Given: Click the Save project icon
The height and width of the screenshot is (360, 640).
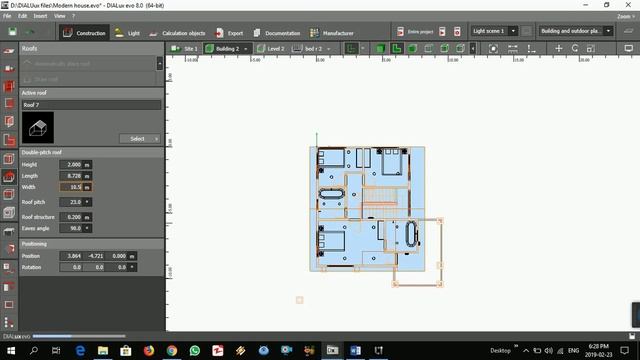Looking at the screenshot, I should tap(12, 32).
